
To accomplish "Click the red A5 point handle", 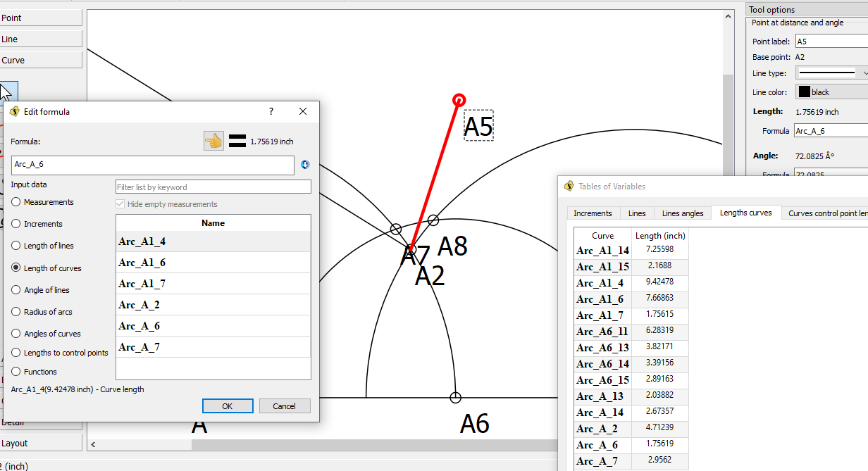I will pyautogui.click(x=459, y=100).
